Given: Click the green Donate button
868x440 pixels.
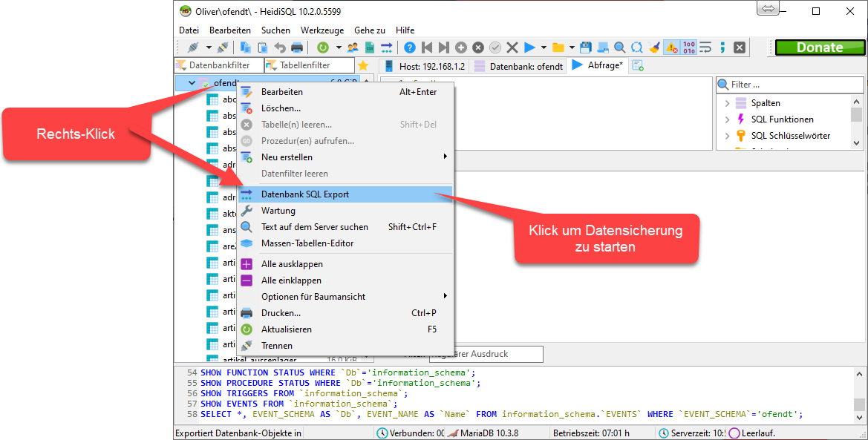Looking at the screenshot, I should 819,47.
